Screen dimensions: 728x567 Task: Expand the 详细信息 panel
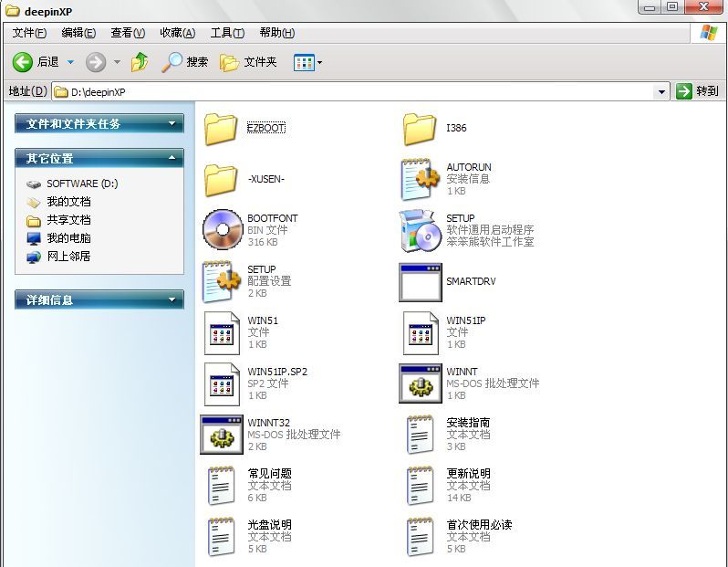click(99, 299)
